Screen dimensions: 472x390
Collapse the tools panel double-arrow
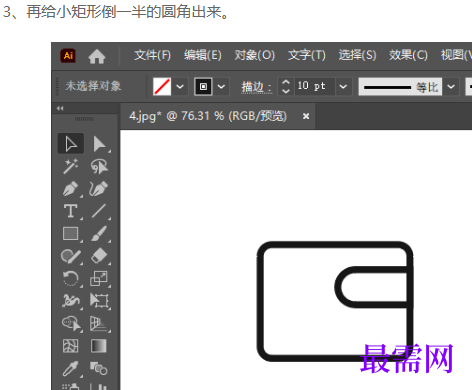(x=60, y=108)
